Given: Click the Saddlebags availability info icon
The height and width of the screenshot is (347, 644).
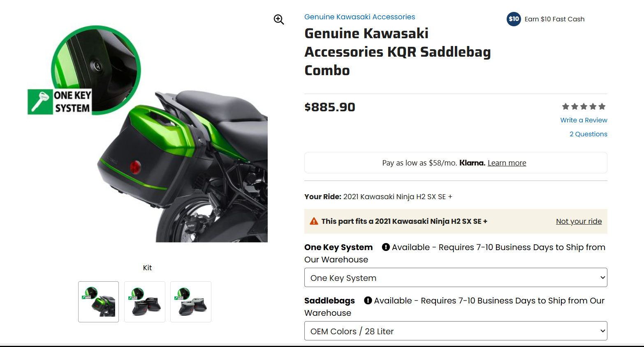Looking at the screenshot, I should (368, 300).
